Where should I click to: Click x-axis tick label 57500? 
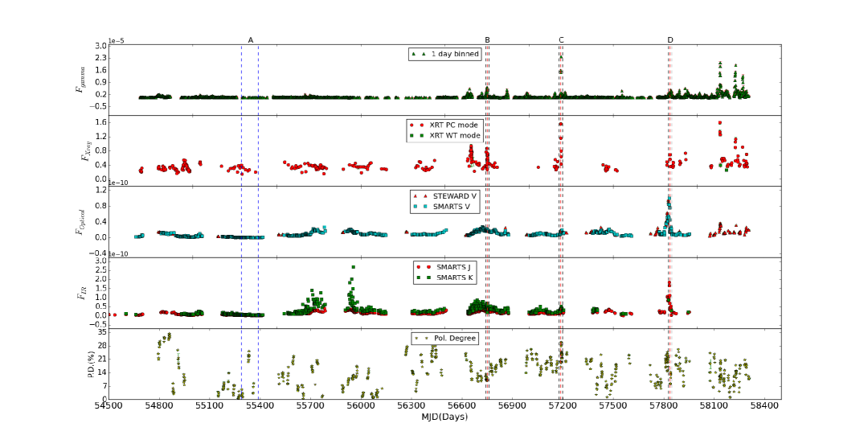[613, 406]
